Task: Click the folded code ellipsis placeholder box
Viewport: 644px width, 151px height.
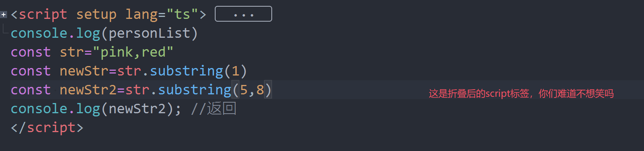Action: click(x=243, y=14)
